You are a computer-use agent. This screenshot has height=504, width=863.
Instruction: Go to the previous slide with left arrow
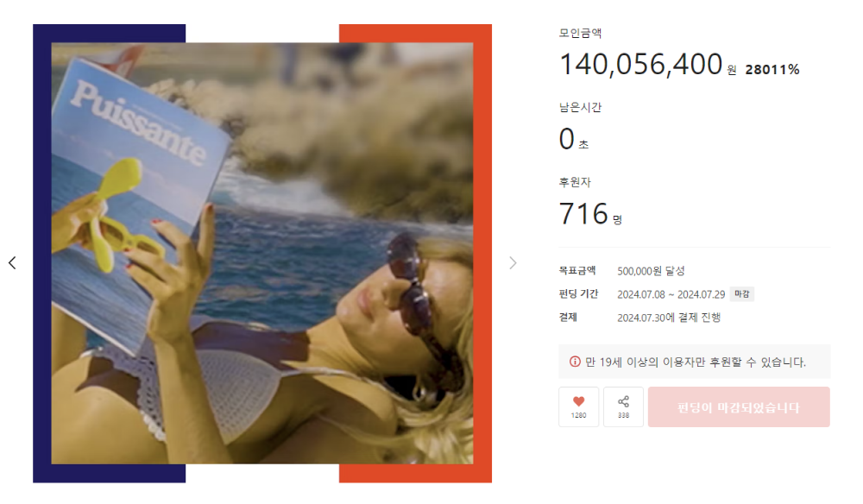(12, 263)
